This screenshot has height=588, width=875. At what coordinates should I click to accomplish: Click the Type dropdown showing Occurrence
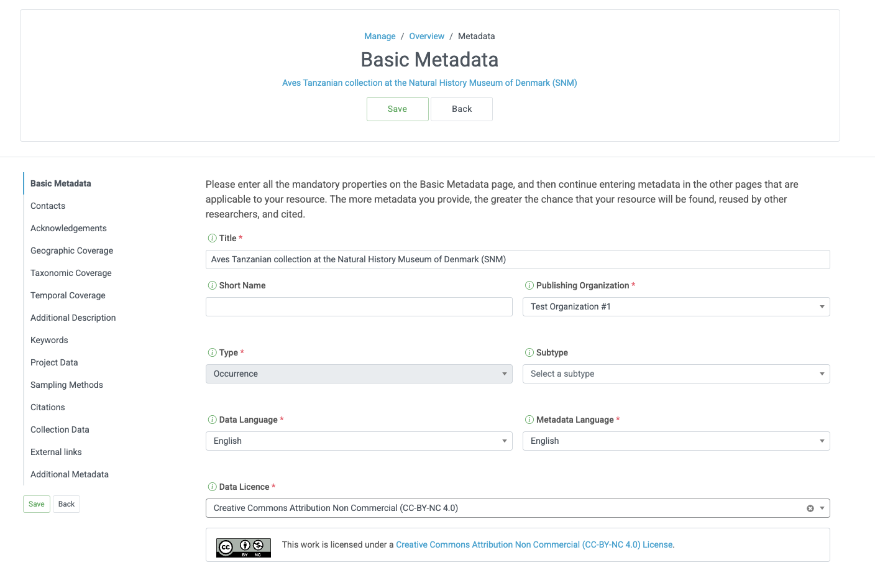(x=359, y=374)
